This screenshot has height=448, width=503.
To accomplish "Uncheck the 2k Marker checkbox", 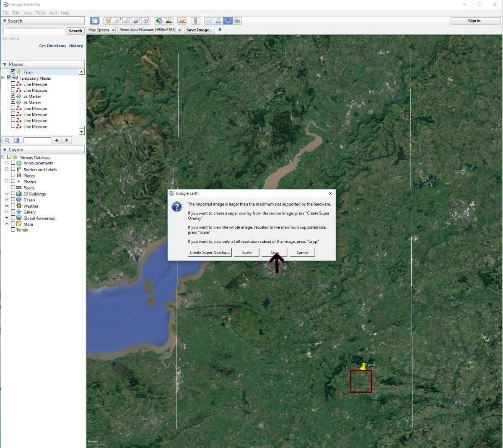I will pos(13,96).
